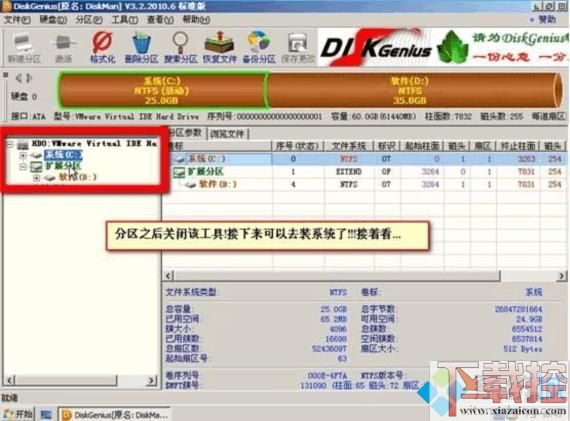Click the DiskGenius taskbar button
This screenshot has width=570, height=421.
click(x=114, y=414)
